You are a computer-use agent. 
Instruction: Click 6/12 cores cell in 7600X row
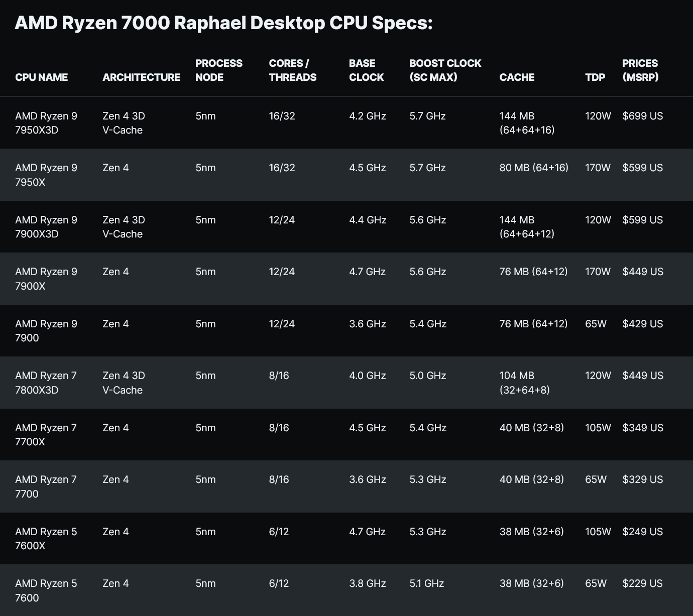[279, 532]
